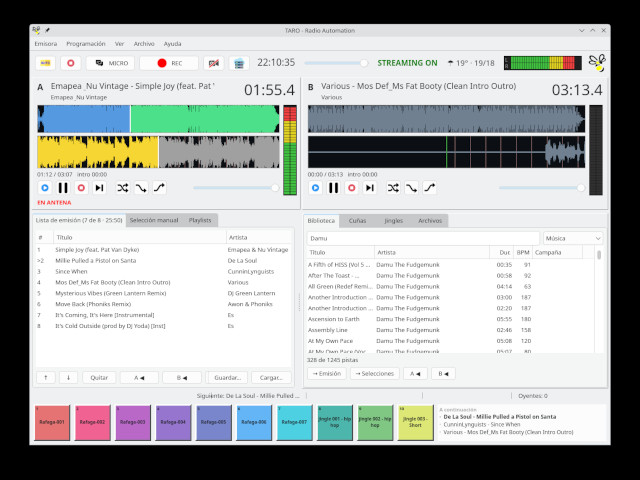Load playlist item to deck B
Viewport: 640px width, 480px height.
tap(182, 378)
